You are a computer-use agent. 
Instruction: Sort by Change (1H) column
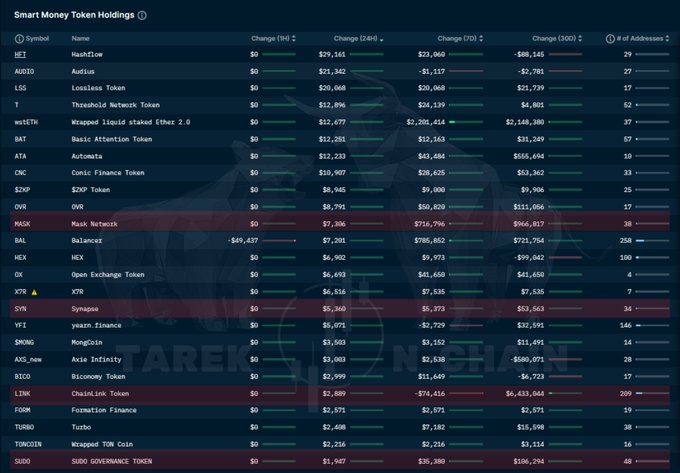pos(273,39)
